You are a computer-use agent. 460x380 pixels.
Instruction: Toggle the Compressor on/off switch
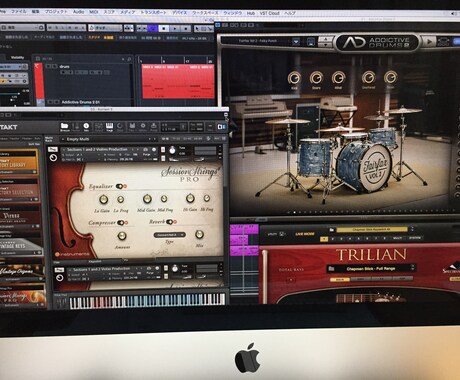pyautogui.click(x=123, y=223)
